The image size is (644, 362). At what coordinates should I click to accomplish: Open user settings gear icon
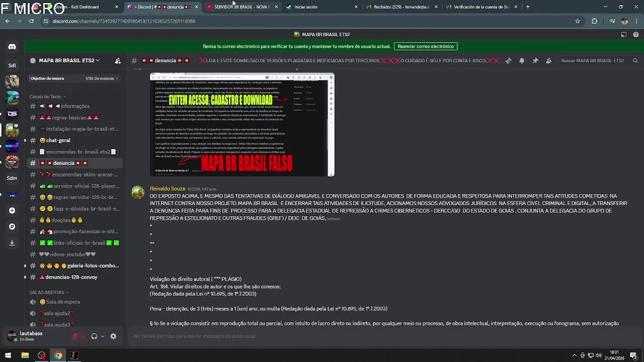[113, 336]
